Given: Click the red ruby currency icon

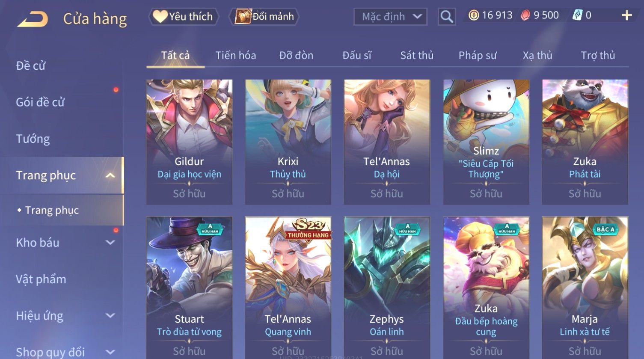Looking at the screenshot, I should pyautogui.click(x=525, y=15).
